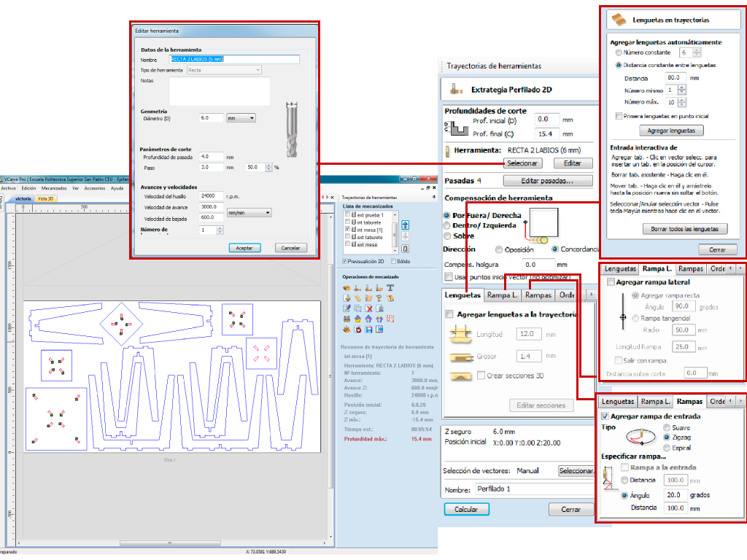The image size is (747, 560).
Task: Click the Estimate machining time clock icon
Action: coord(357,329)
